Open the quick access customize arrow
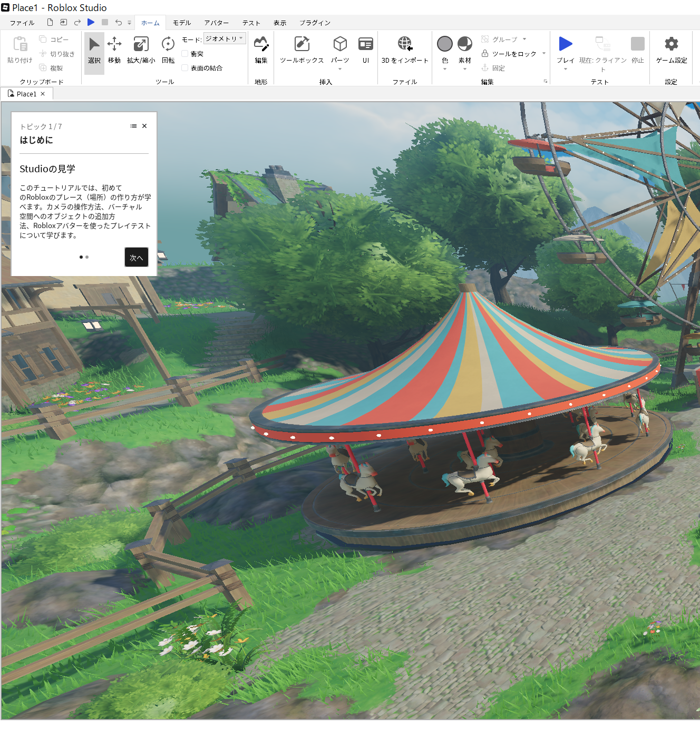The height and width of the screenshot is (737, 700). 129,23
